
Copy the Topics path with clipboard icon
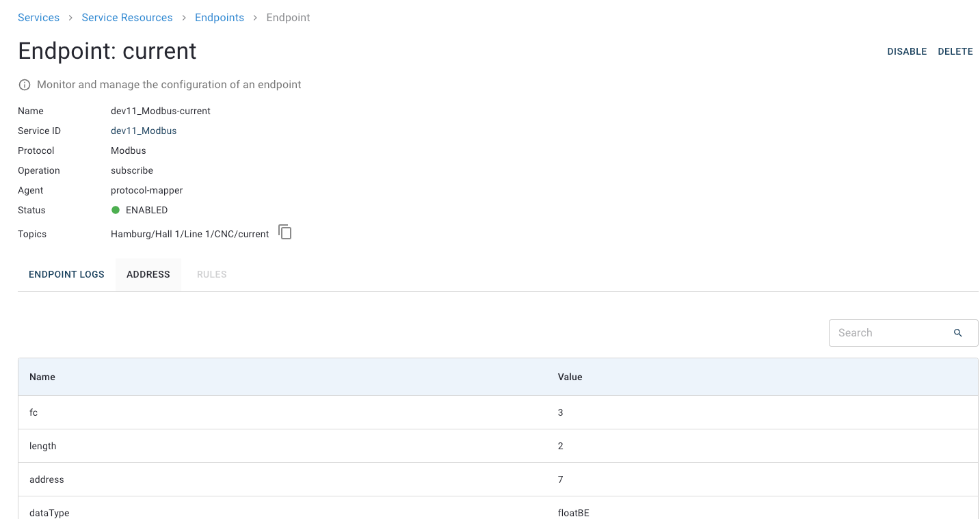285,232
